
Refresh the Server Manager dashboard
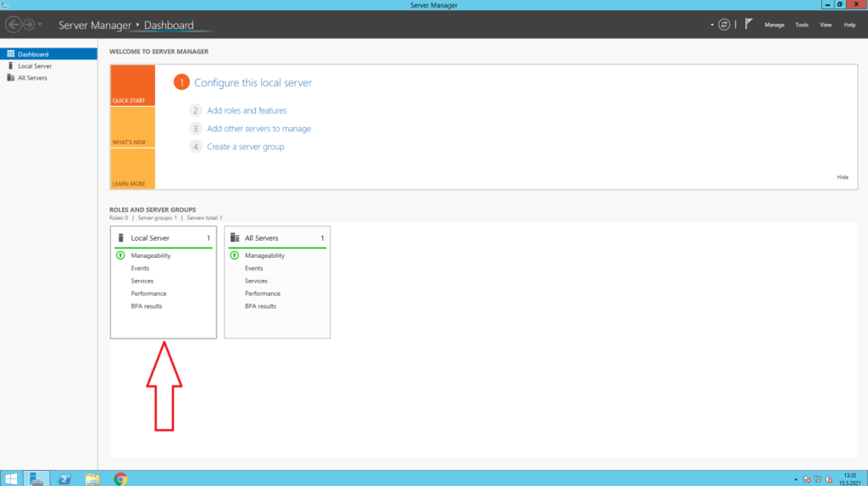click(724, 25)
